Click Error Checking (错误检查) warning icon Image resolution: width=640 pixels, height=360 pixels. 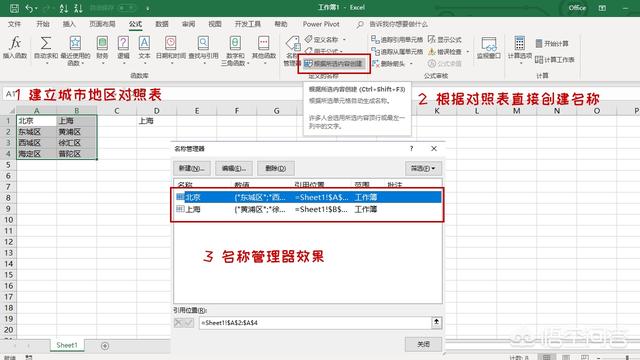[432, 52]
